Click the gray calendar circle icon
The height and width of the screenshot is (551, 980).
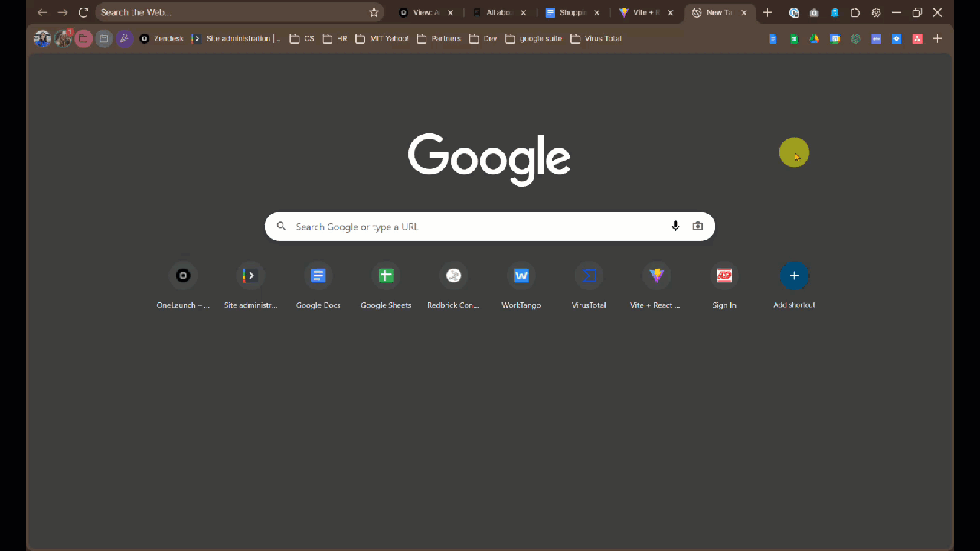(x=104, y=39)
